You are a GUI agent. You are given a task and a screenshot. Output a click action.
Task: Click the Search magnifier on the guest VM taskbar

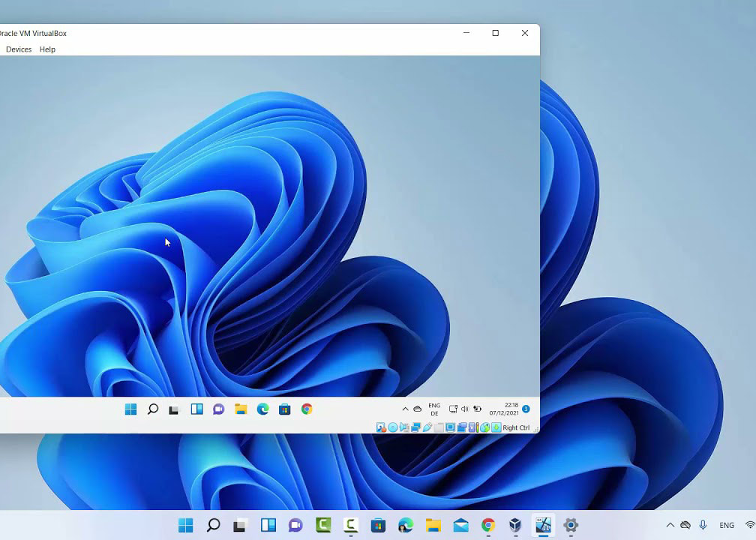coord(153,409)
